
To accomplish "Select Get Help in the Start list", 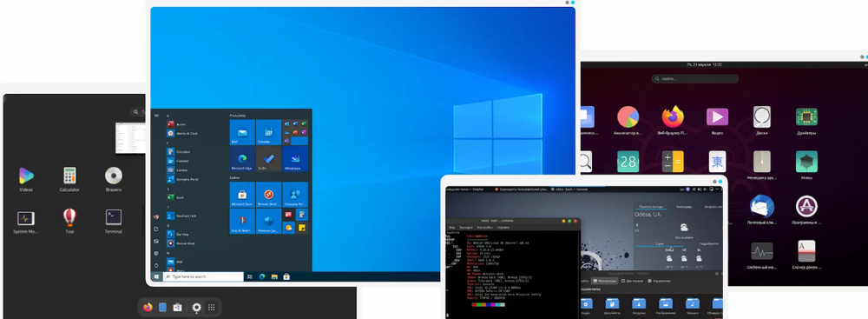I will coord(179,234).
